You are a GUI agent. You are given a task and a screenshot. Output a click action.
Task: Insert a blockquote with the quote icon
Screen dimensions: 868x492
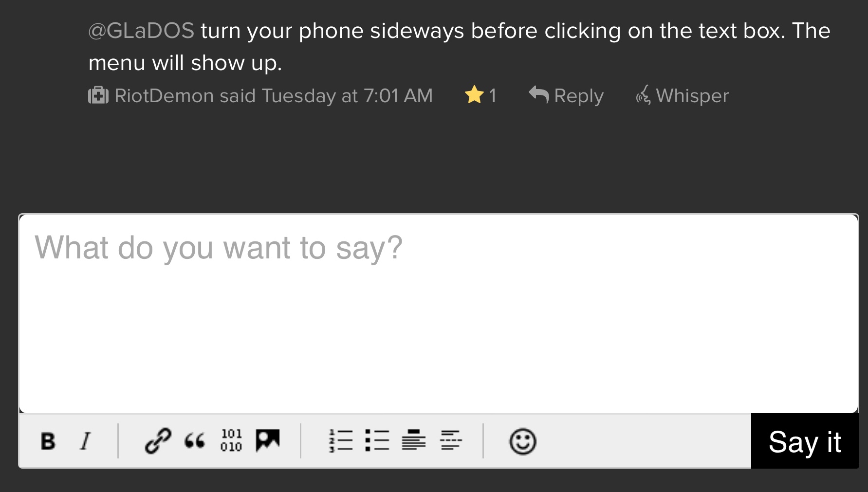194,441
